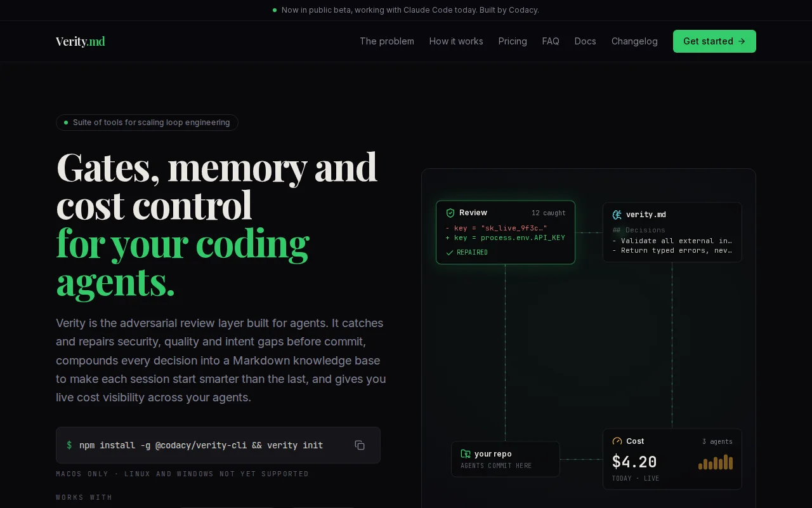The image size is (812, 508).
Task: Open the Changelog nav link
Action: [x=634, y=41]
